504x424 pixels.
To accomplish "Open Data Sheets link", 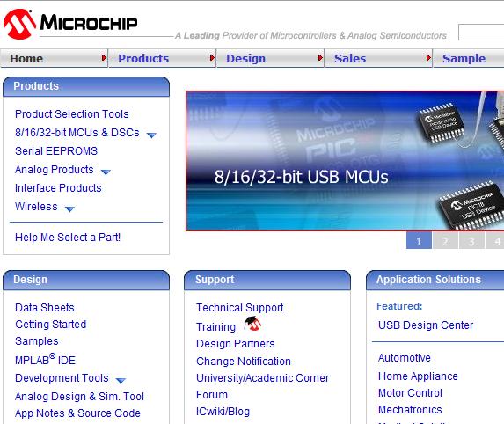I will 45,308.
